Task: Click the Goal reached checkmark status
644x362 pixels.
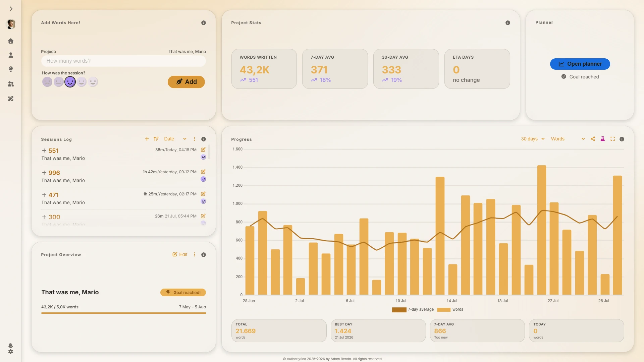Action: coord(580,77)
